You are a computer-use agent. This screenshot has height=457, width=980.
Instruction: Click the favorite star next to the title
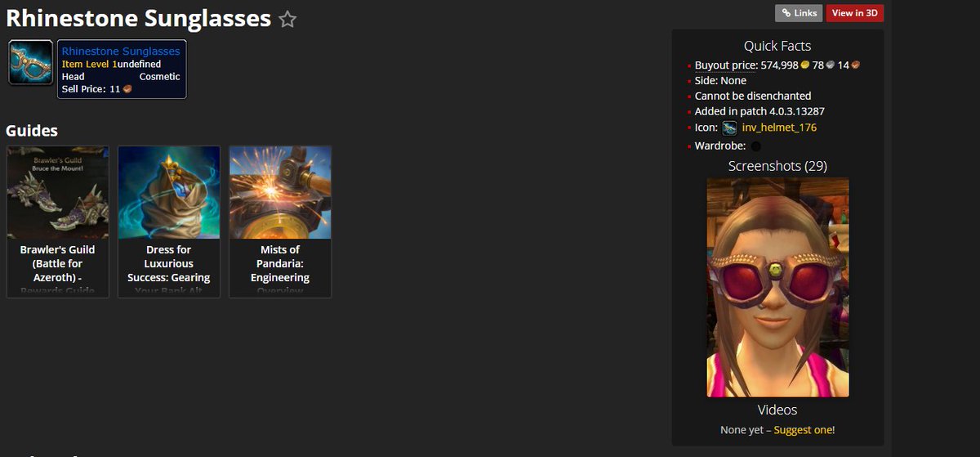pos(287,19)
